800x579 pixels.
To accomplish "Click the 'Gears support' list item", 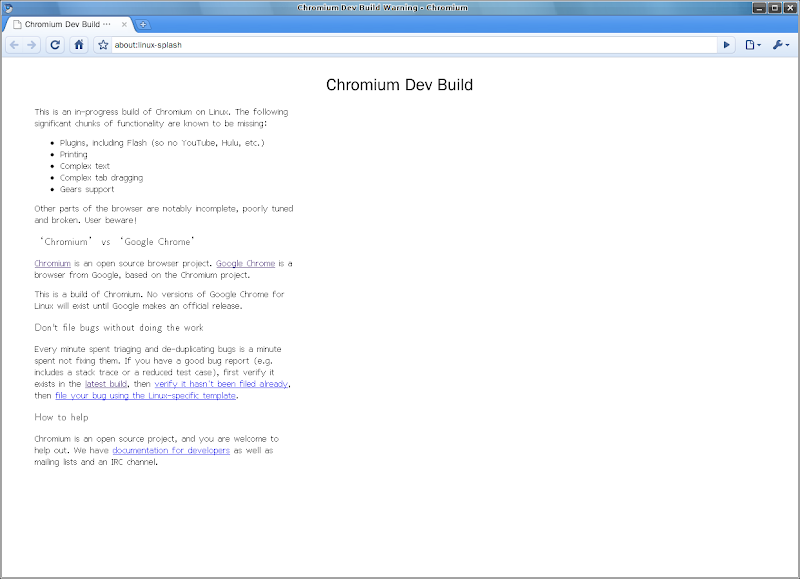I will (87, 189).
